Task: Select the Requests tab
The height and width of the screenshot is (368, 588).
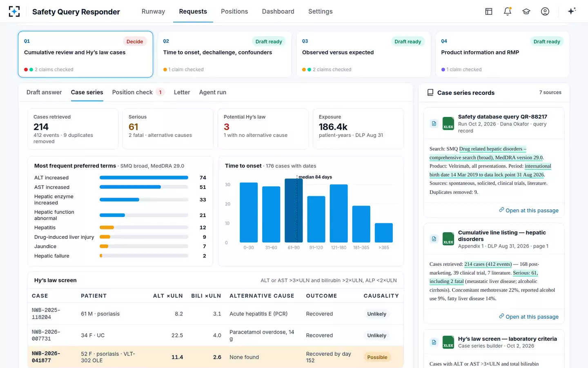Action: pos(193,11)
